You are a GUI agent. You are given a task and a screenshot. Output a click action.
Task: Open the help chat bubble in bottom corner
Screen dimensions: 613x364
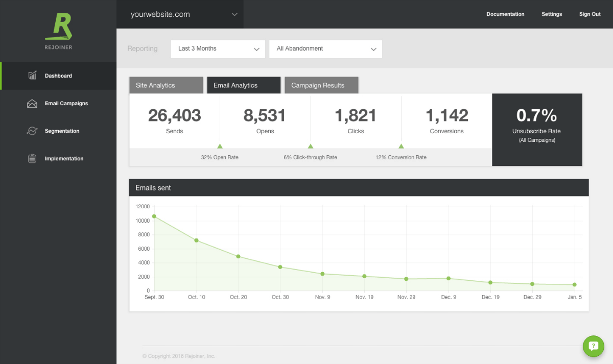pos(593,346)
